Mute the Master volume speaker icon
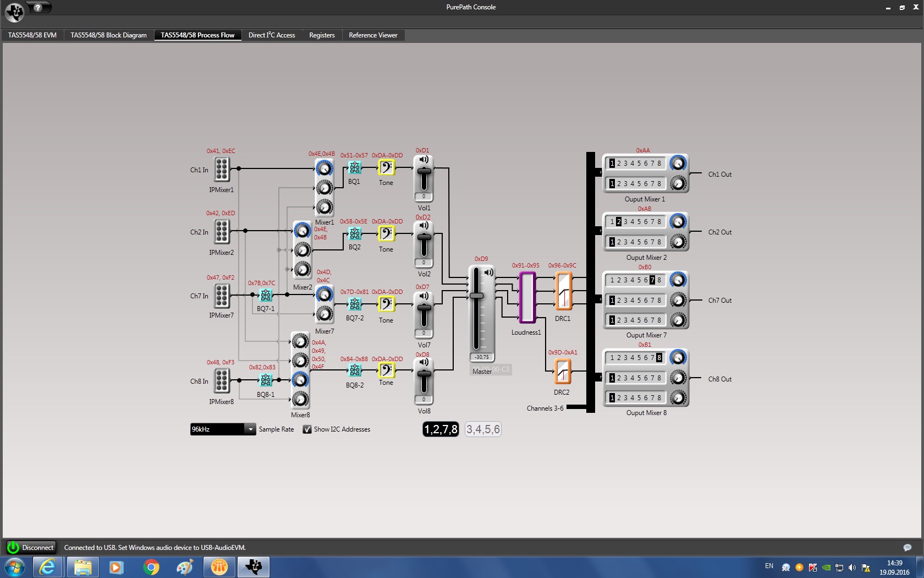 [488, 272]
